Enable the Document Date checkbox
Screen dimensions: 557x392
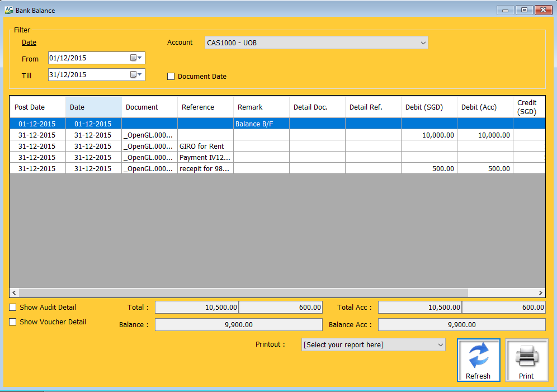click(x=171, y=77)
